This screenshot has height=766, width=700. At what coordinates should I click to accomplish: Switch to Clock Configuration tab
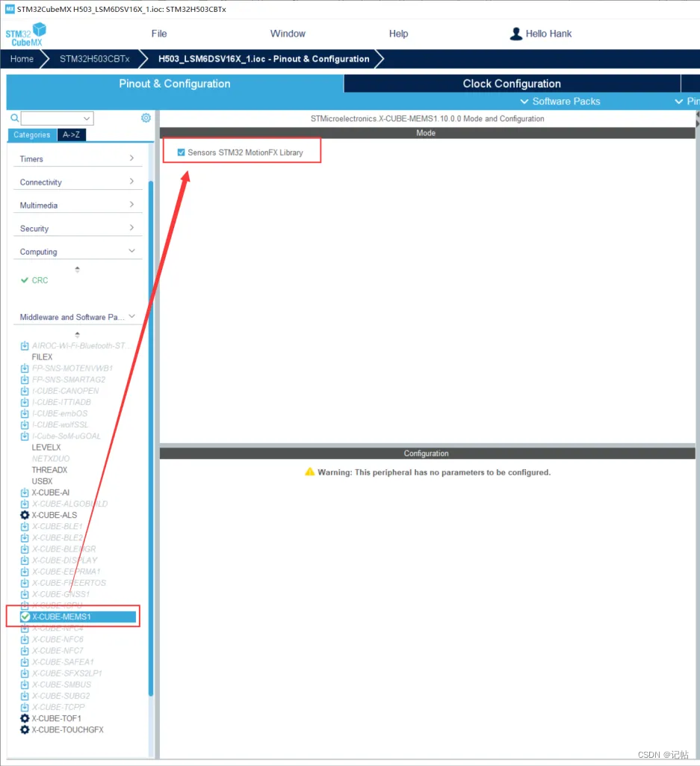click(512, 84)
